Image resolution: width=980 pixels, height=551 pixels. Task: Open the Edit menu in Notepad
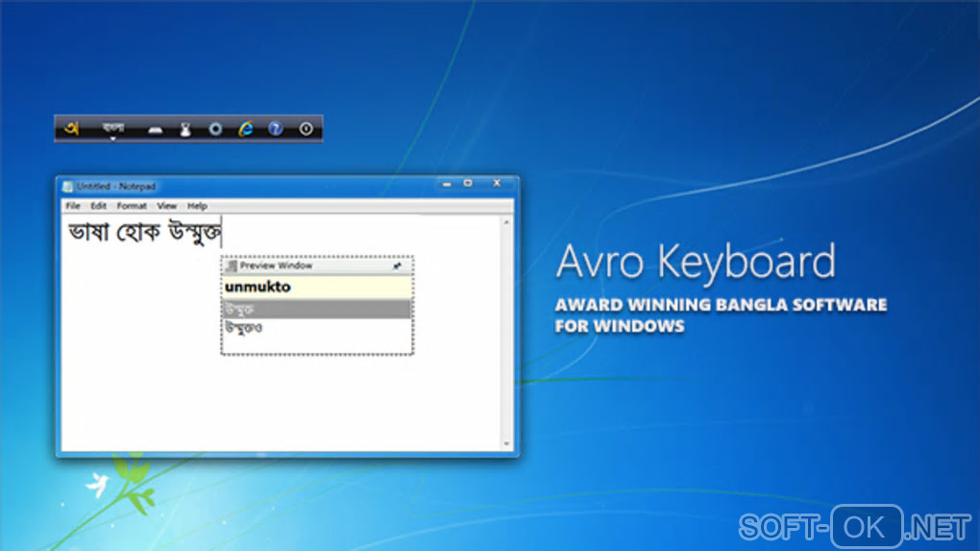coord(98,206)
